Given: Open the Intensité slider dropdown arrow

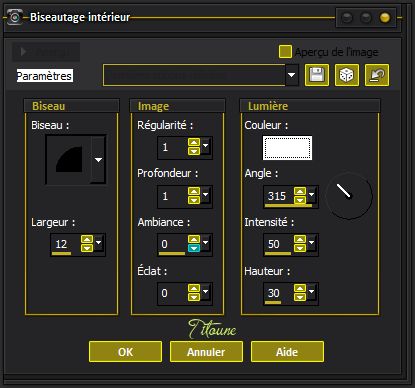Looking at the screenshot, I should 311,242.
